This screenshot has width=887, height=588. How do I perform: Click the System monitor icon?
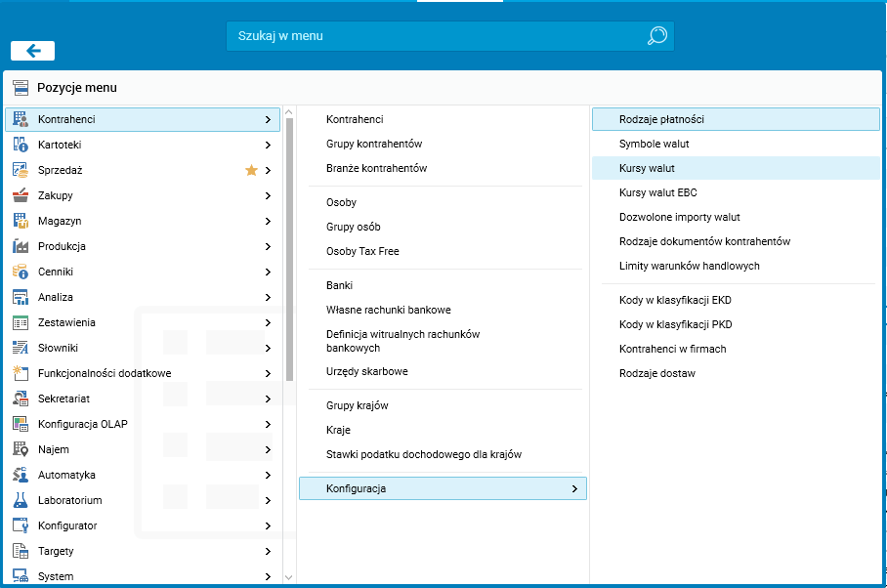(21, 576)
